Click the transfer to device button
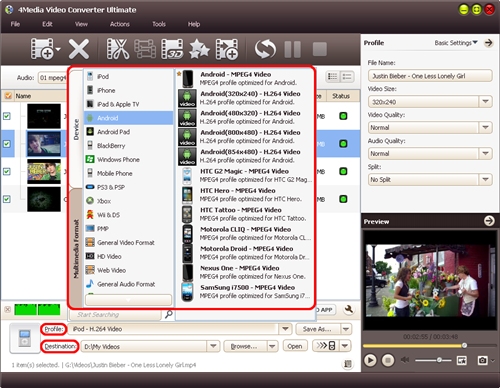The image size is (500, 388). pyautogui.click(x=326, y=346)
